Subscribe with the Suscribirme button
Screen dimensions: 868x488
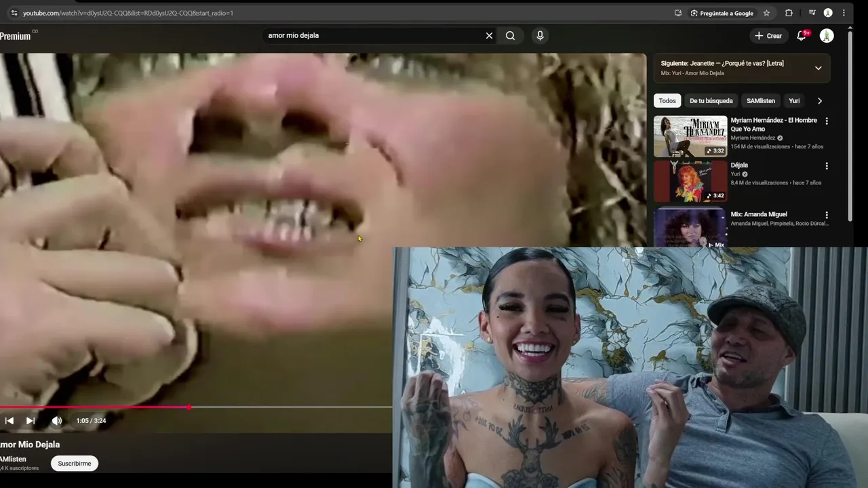[x=75, y=464]
